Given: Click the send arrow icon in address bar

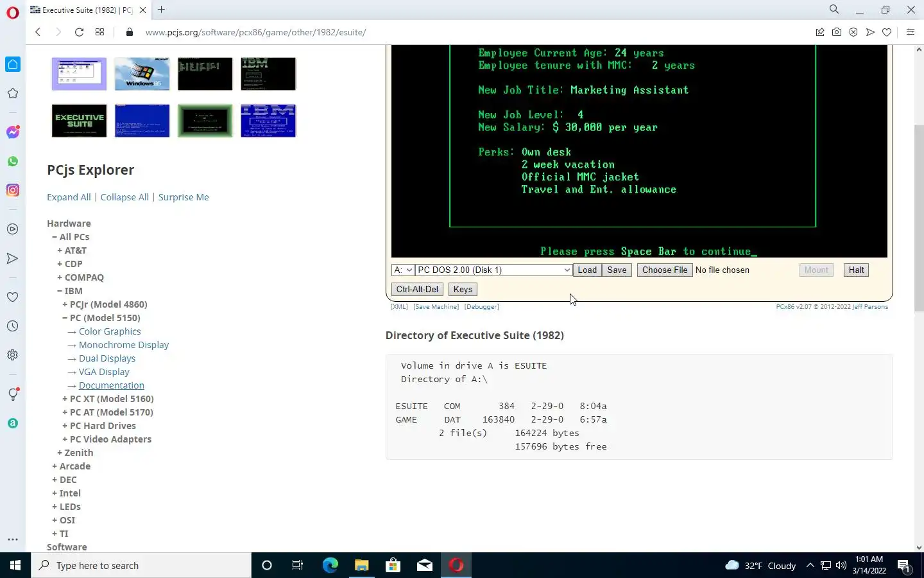Looking at the screenshot, I should [x=870, y=32].
